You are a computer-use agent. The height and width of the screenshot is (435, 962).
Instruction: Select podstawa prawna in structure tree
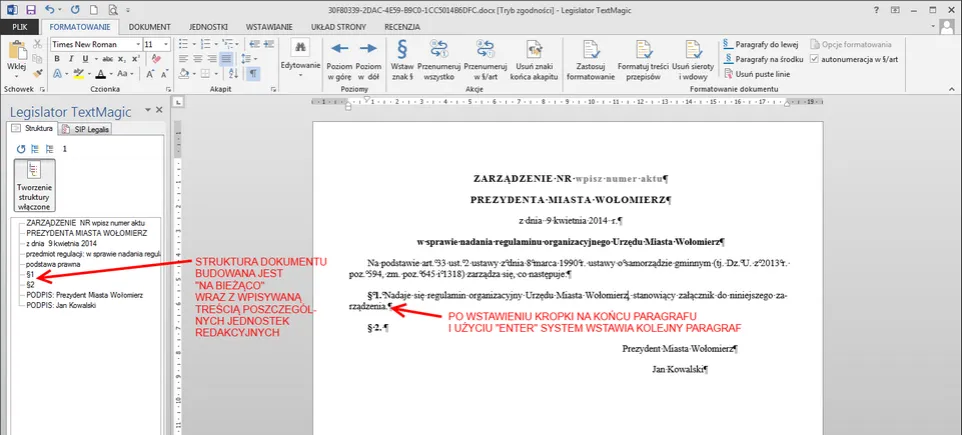pyautogui.click(x=53, y=264)
